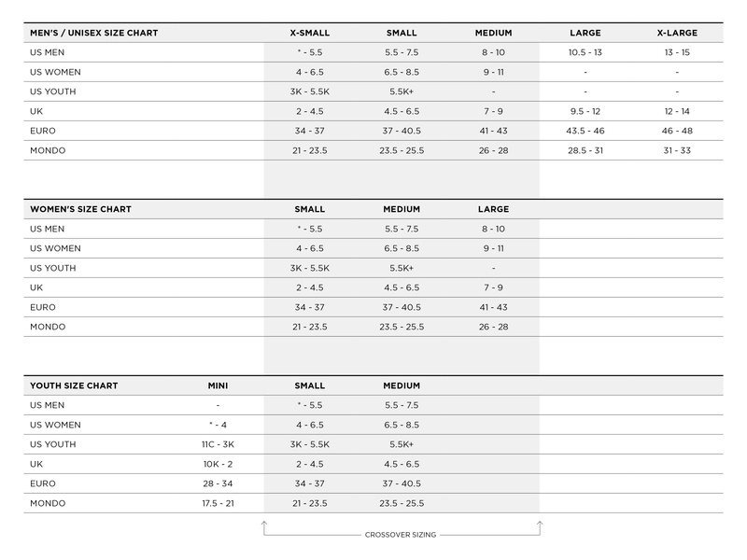Select the Mini column header
Image resolution: width=747 pixels, height=560 pixels.
218,385
